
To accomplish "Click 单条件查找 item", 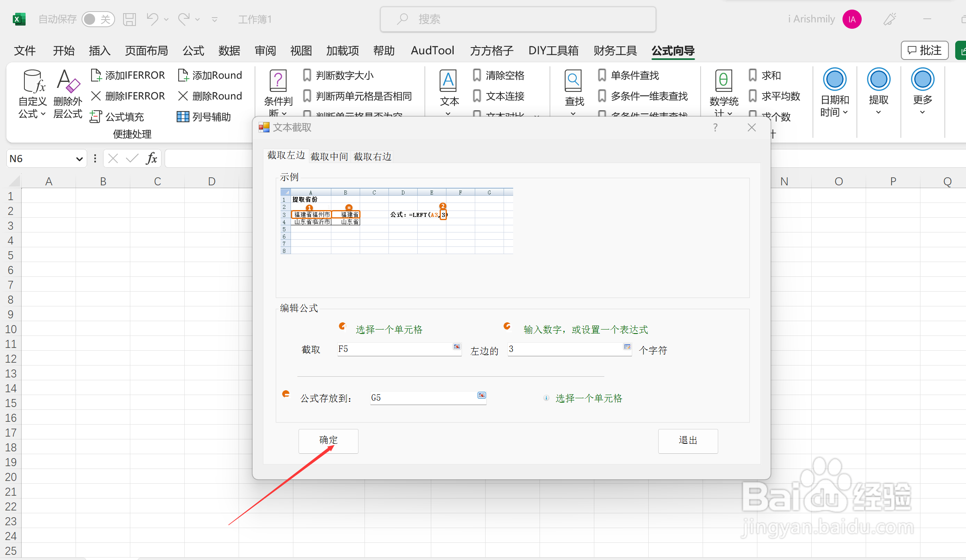I will (x=629, y=75).
